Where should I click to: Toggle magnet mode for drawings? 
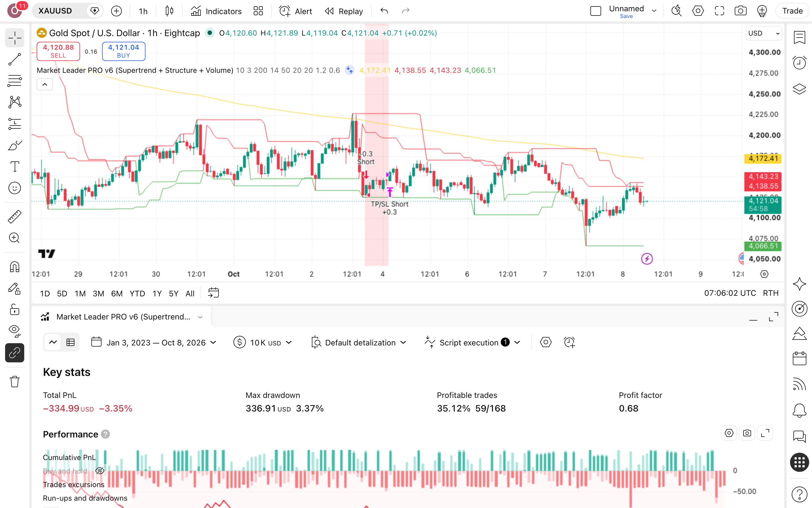14,267
